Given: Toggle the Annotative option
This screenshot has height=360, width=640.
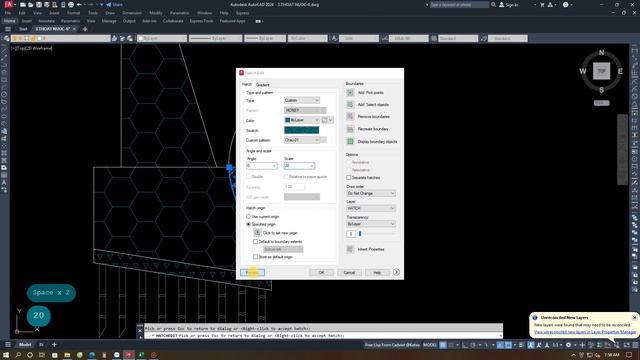Looking at the screenshot, I should pyautogui.click(x=349, y=162).
